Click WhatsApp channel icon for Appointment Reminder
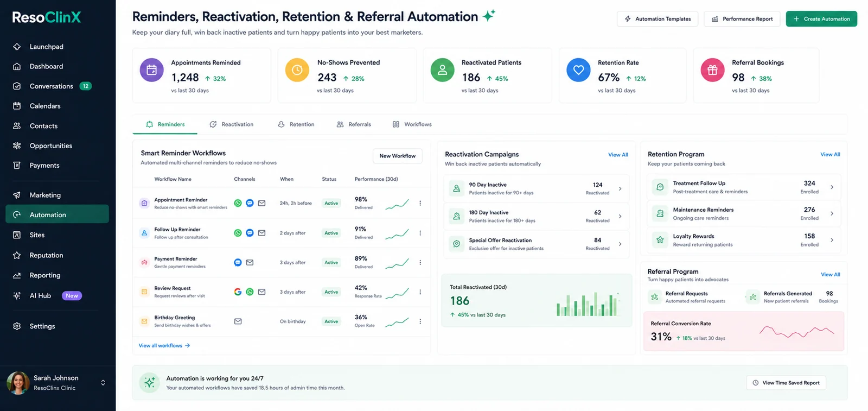Image resolution: width=868 pixels, height=411 pixels. (x=238, y=203)
